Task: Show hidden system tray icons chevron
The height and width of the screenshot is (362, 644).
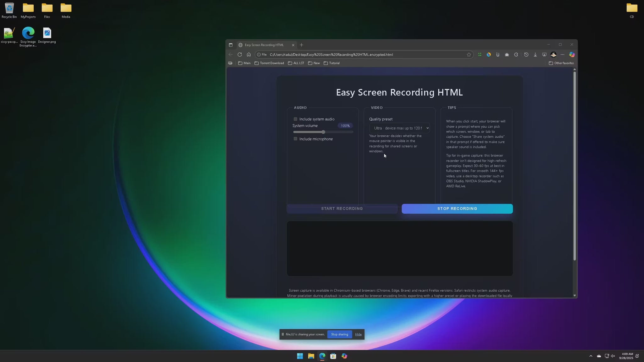Action: [x=591, y=356]
